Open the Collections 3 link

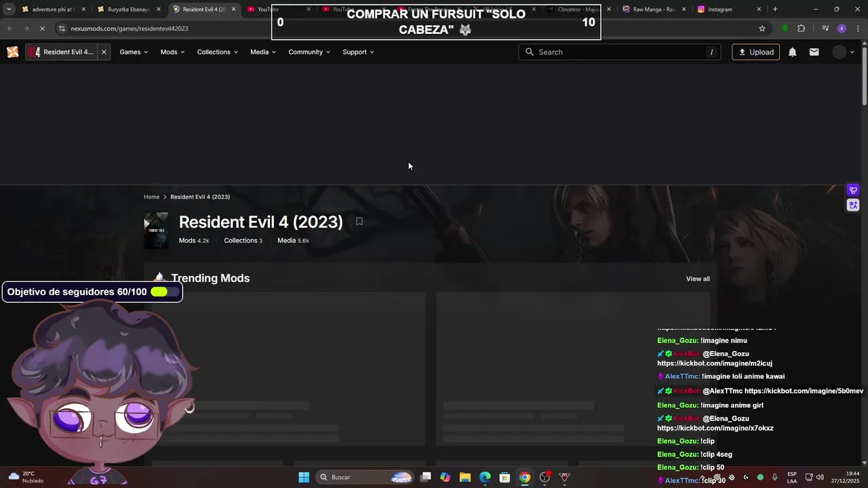pyautogui.click(x=243, y=241)
